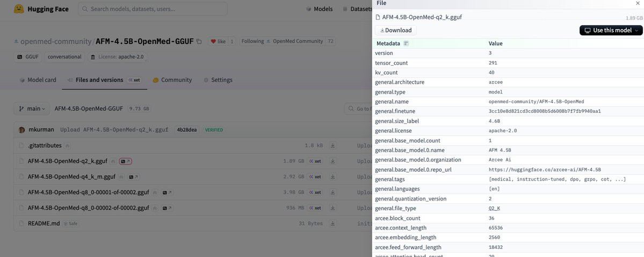Open commit 4b28dea link
644x257 pixels.
(x=186, y=130)
